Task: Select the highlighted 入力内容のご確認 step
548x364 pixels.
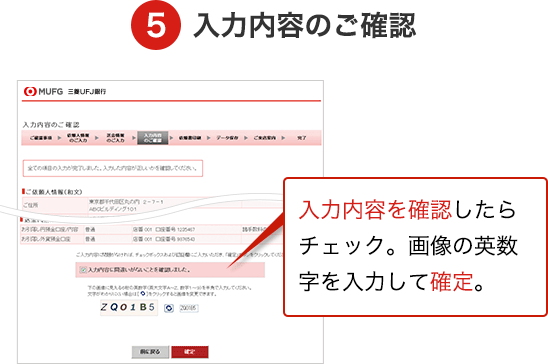Action: point(153,138)
